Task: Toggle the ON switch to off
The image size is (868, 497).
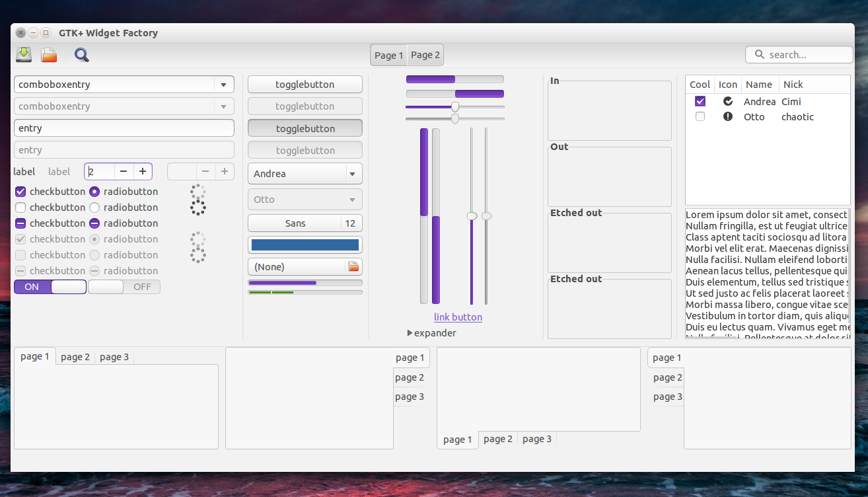Action: pyautogui.click(x=50, y=286)
